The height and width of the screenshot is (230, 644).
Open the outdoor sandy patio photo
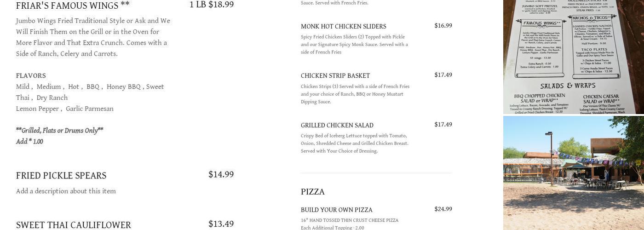[x=573, y=173]
